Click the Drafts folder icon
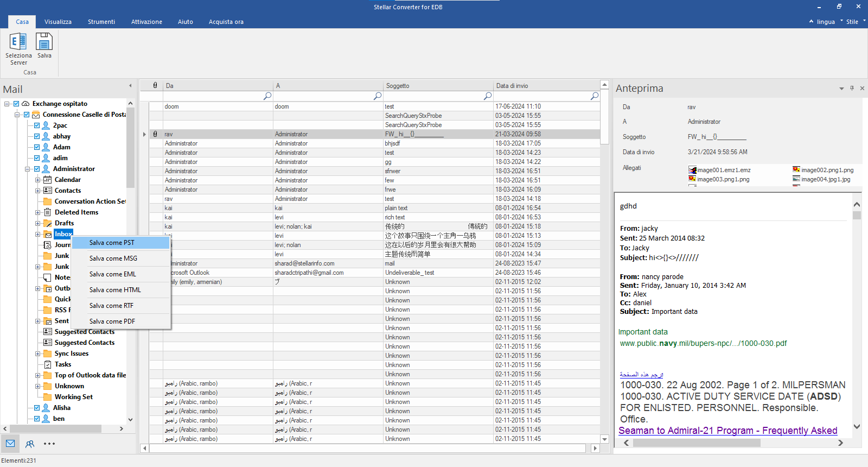The width and height of the screenshot is (868, 467). pos(48,223)
